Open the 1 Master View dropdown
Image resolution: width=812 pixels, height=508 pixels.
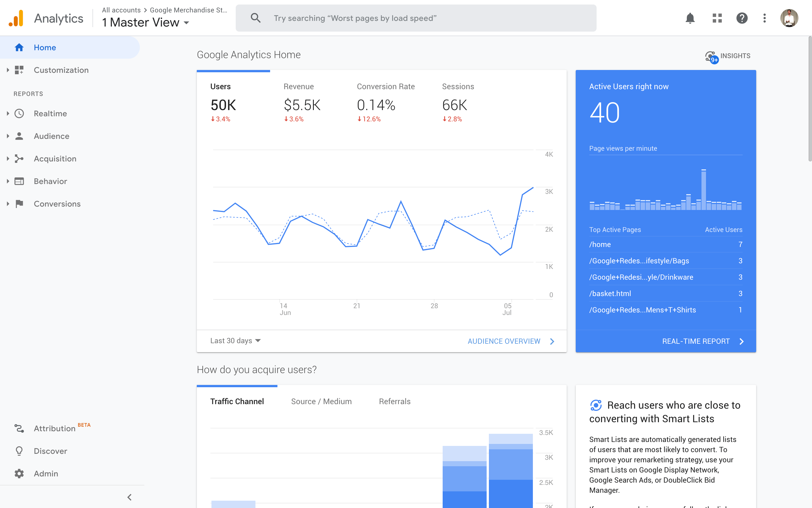[145, 23]
